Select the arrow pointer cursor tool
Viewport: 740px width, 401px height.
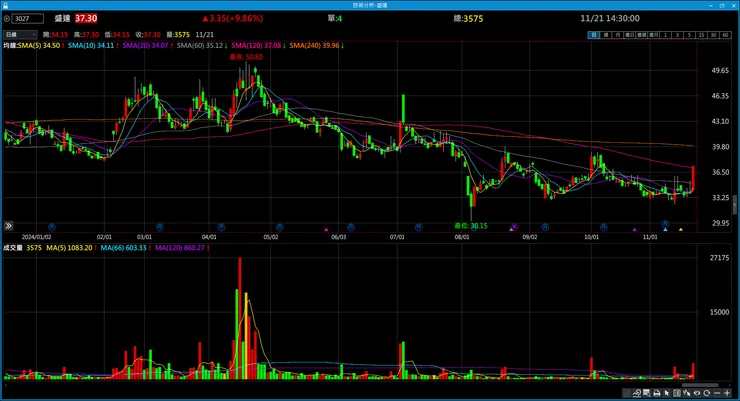[666, 393]
